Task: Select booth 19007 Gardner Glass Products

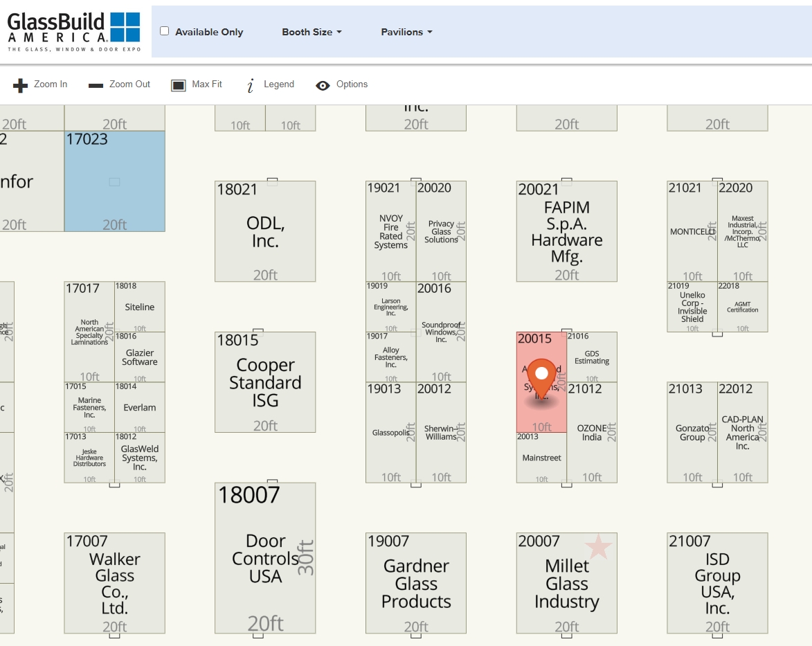Action: (416, 583)
